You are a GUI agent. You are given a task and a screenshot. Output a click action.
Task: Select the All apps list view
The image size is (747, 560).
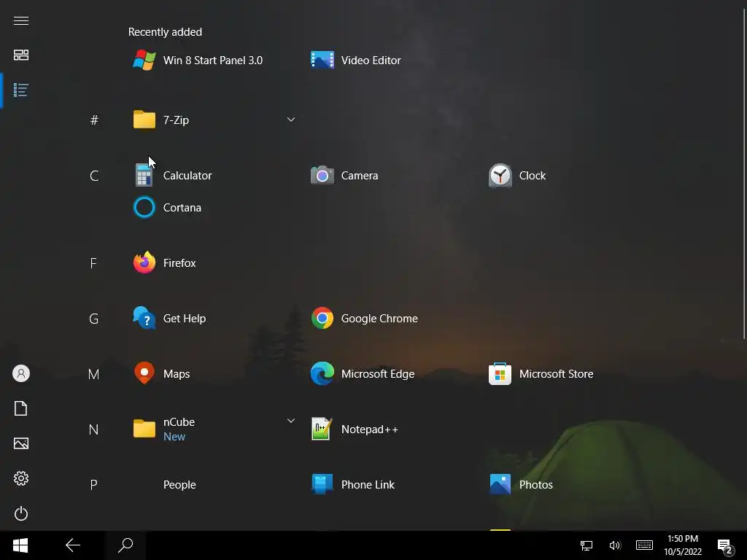click(21, 90)
